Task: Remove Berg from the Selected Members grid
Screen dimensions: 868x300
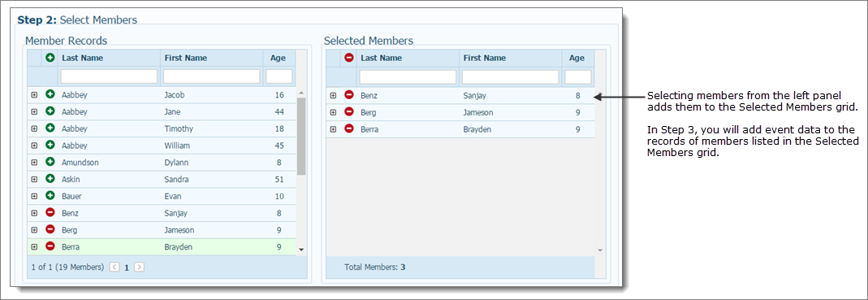Action: pyautogui.click(x=349, y=112)
